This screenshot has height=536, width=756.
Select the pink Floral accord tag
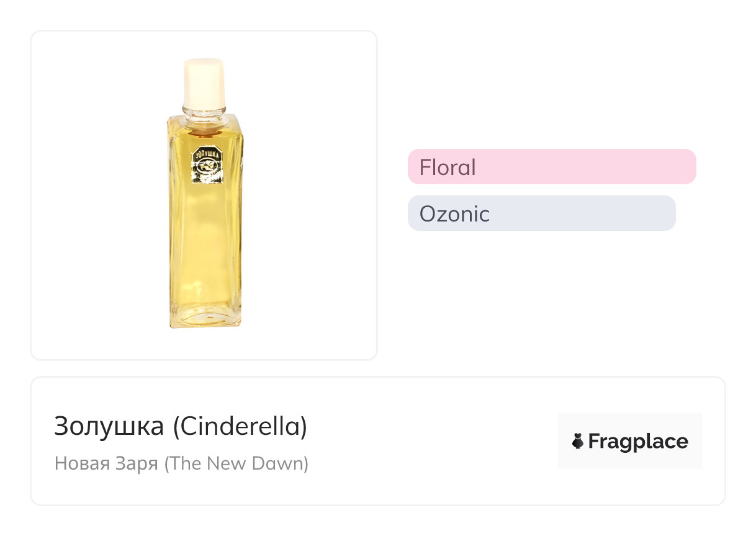(448, 167)
